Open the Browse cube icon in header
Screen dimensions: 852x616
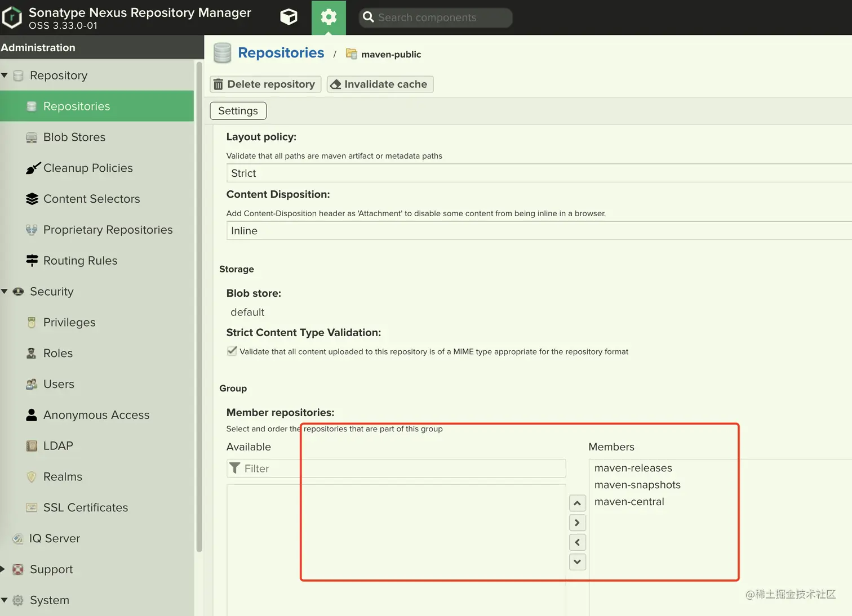[x=289, y=17]
